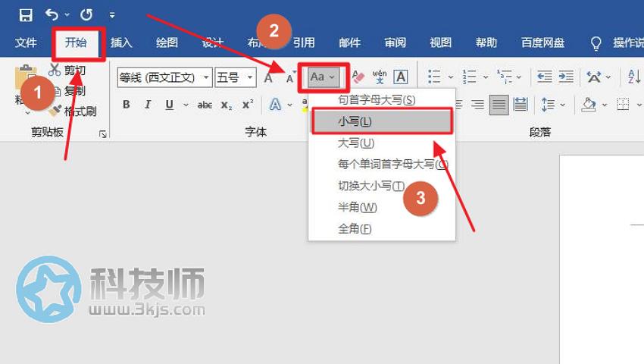
Task: Switch to the 审阅 ribbon tab
Action: pyautogui.click(x=395, y=42)
